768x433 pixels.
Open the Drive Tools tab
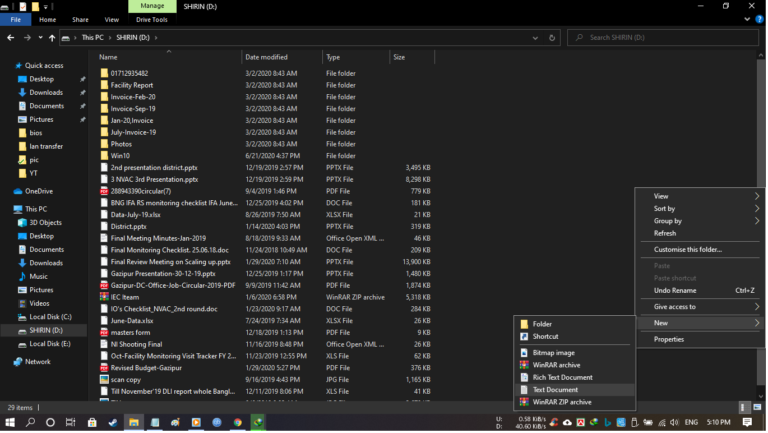click(152, 20)
